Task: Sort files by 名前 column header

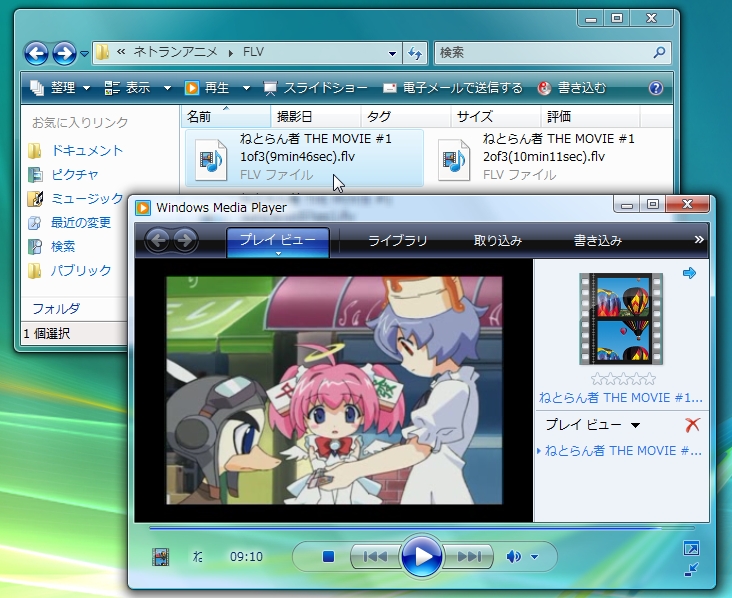Action: [225, 116]
